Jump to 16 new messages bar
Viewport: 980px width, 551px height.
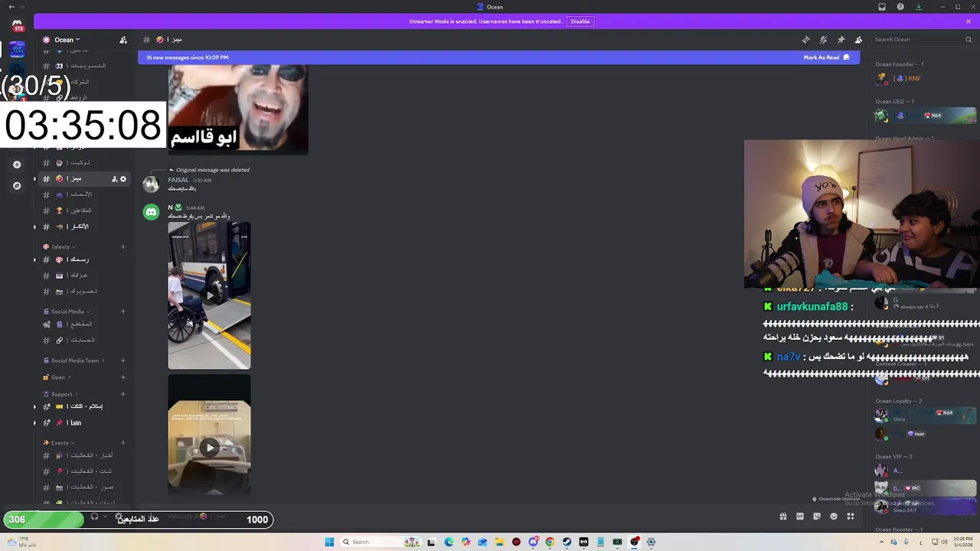(x=498, y=57)
